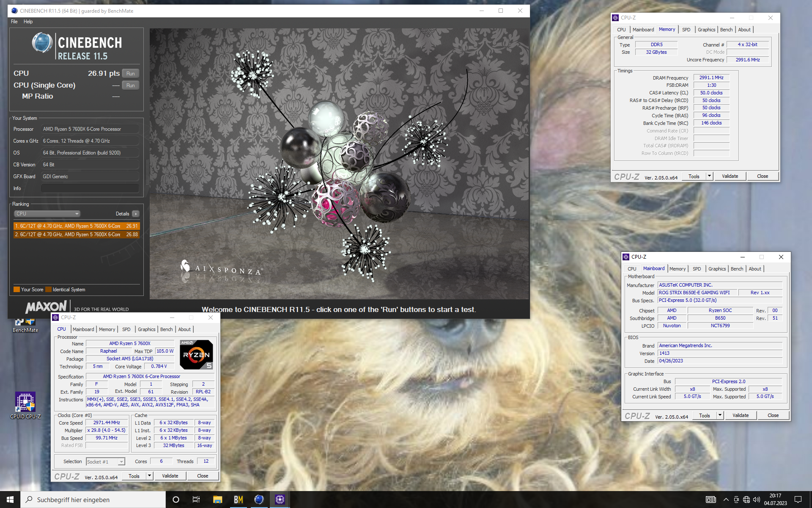The width and height of the screenshot is (812, 508).
Task: Open Task View in the taskbar
Action: click(x=196, y=500)
